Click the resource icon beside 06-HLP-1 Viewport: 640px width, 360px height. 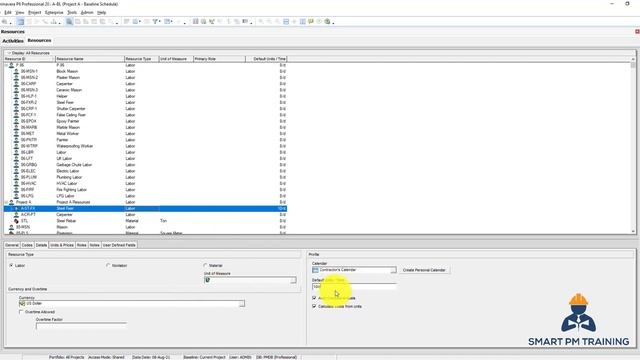click(16, 96)
